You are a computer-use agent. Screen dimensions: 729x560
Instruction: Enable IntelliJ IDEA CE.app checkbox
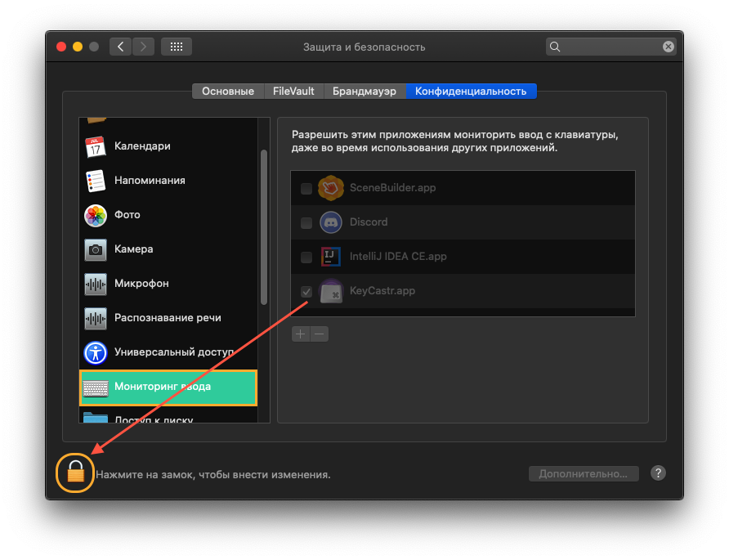click(306, 258)
